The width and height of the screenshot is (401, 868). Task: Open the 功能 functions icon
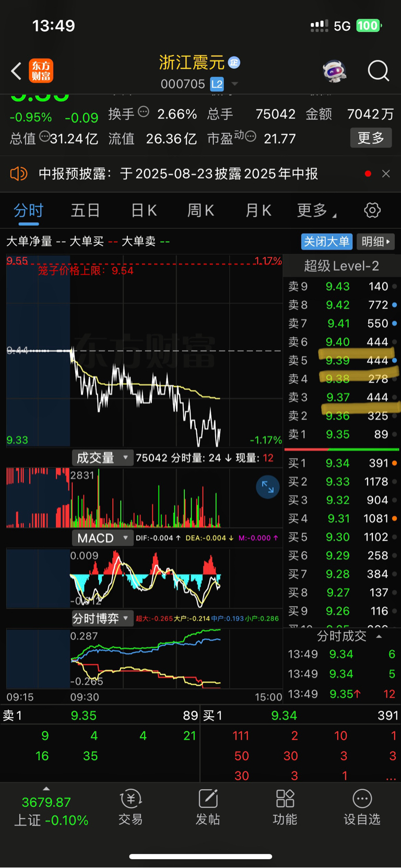click(285, 807)
